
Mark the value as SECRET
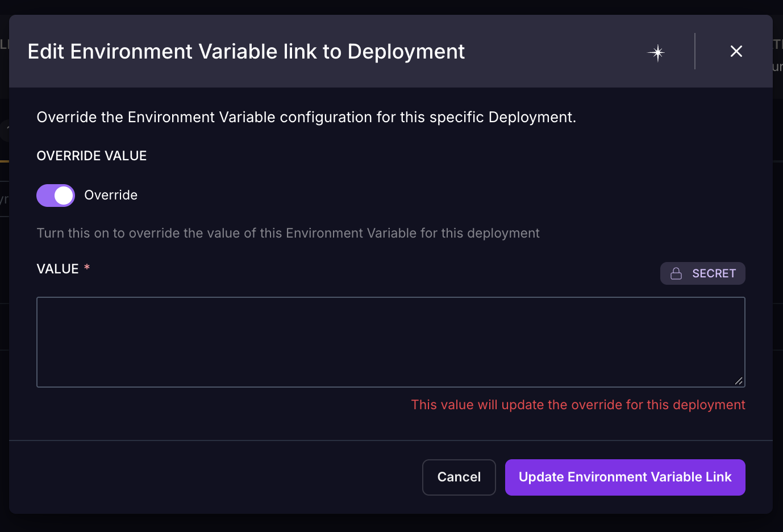(702, 273)
